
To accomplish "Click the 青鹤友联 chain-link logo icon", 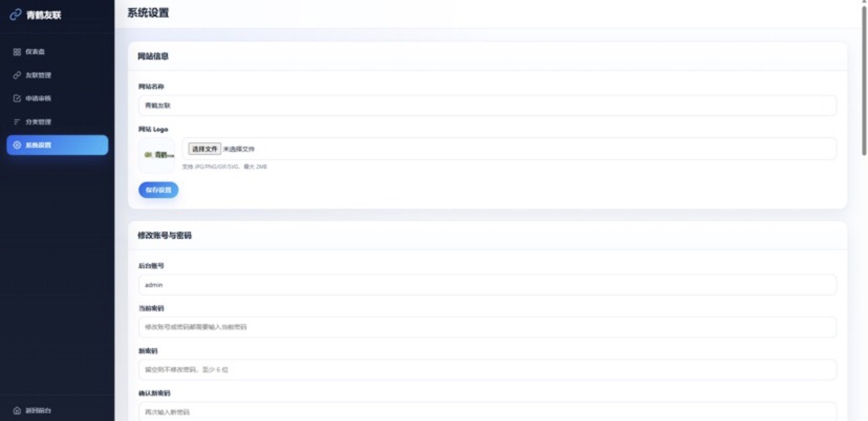I will coord(15,14).
